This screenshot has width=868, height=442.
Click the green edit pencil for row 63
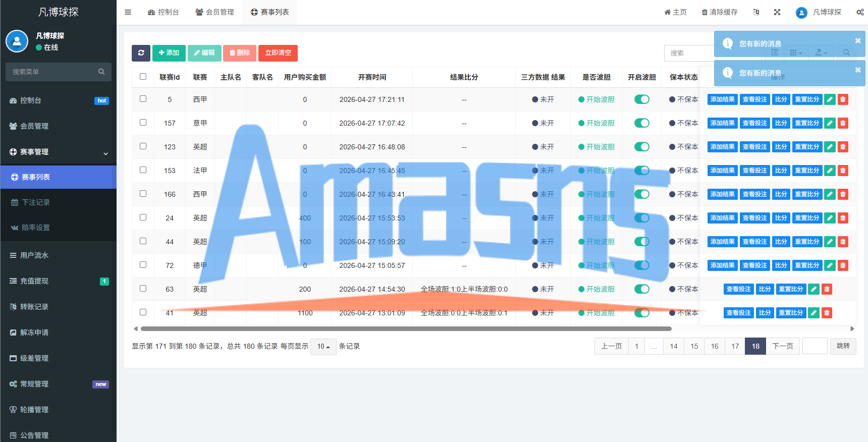pyautogui.click(x=813, y=289)
